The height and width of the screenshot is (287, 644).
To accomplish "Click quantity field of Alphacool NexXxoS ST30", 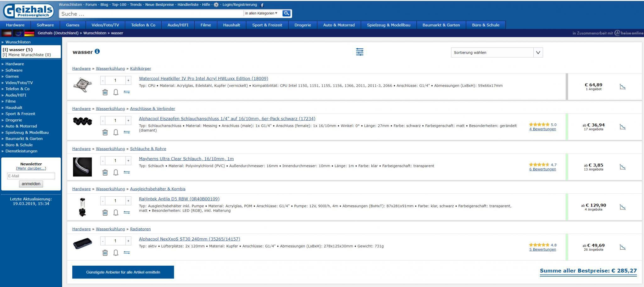I will point(115,241).
